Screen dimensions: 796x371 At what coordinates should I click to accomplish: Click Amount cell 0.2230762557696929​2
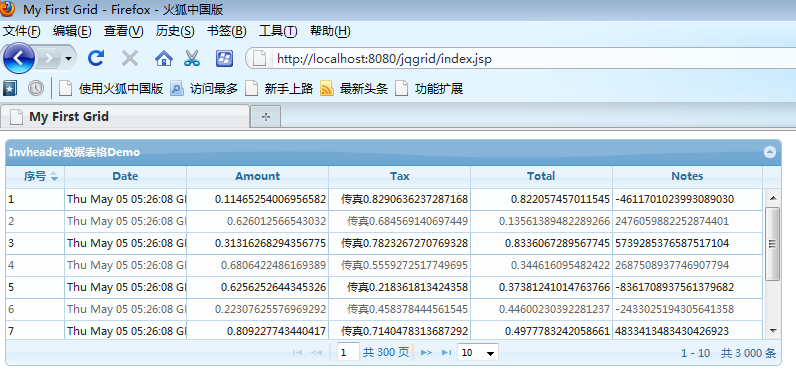click(257, 309)
